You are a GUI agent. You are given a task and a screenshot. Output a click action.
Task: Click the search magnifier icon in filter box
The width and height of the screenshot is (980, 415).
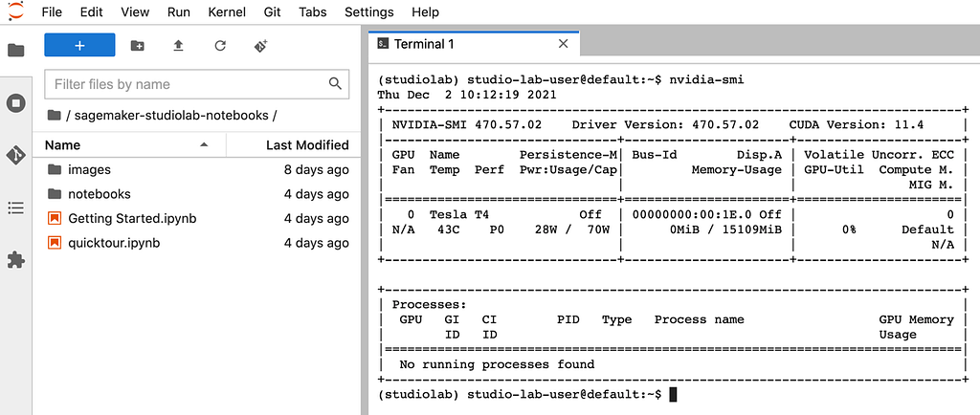pyautogui.click(x=335, y=83)
